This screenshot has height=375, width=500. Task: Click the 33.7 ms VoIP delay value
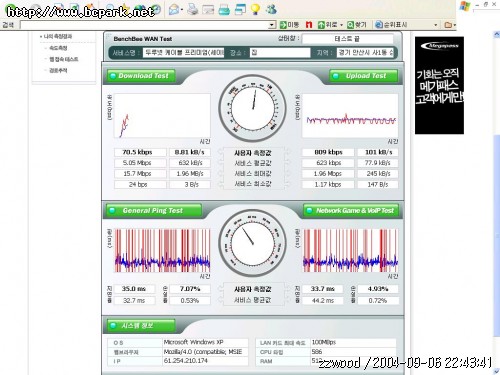[322, 289]
